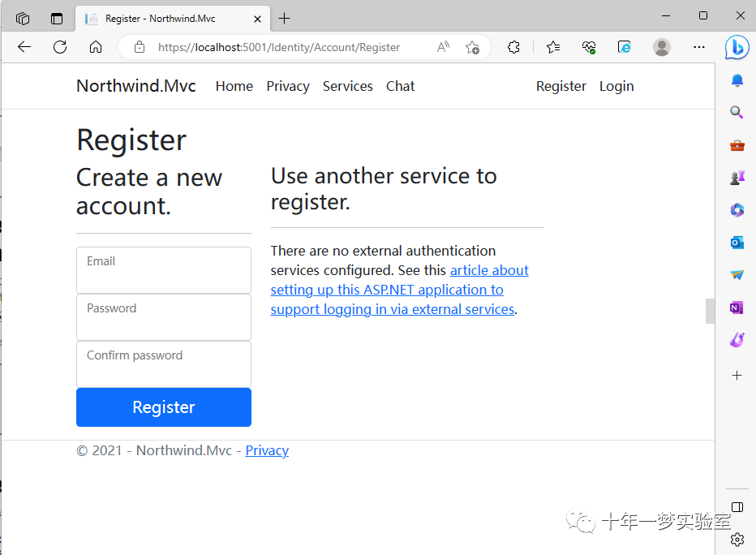
Task: Focus the Confirm password field
Action: pyautogui.click(x=164, y=364)
